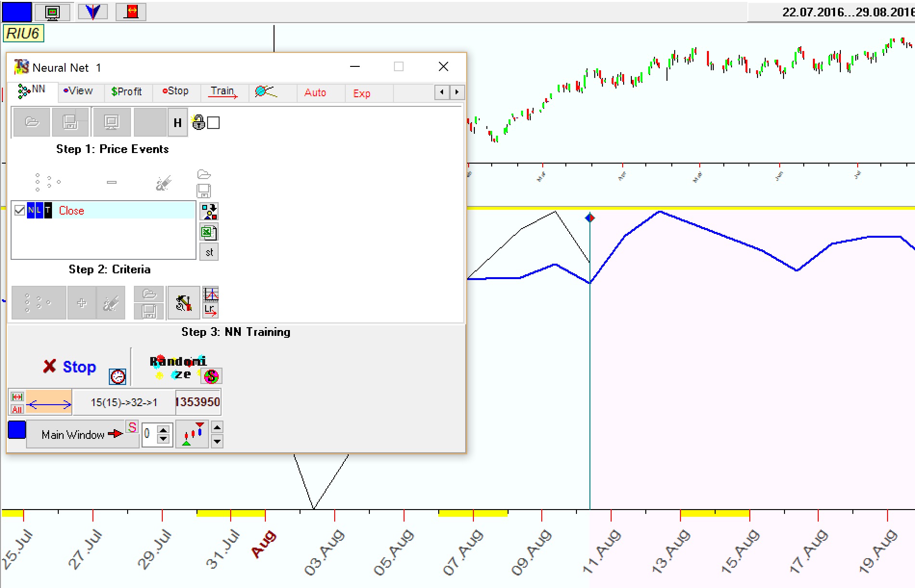Open the hammer criteria tool icon
This screenshot has width=915, height=588.
pyautogui.click(x=183, y=303)
